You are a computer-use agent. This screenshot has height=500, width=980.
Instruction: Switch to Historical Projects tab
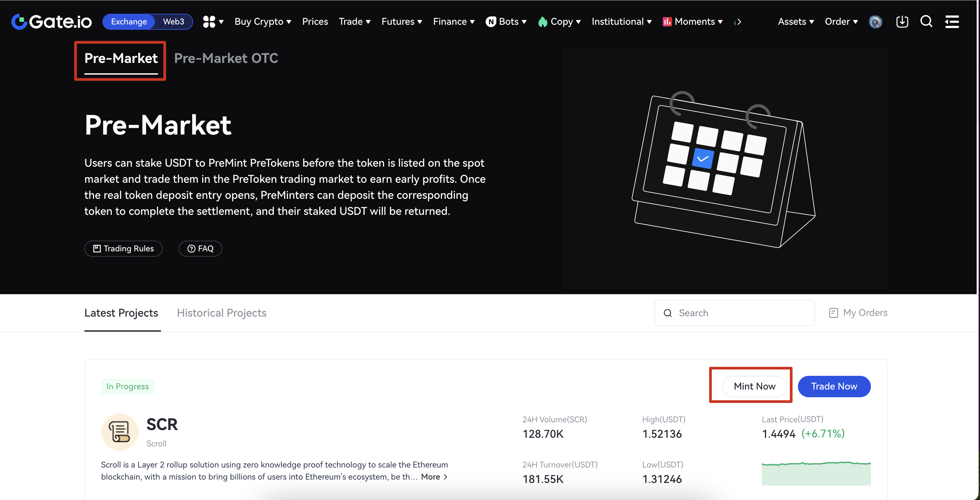tap(222, 313)
